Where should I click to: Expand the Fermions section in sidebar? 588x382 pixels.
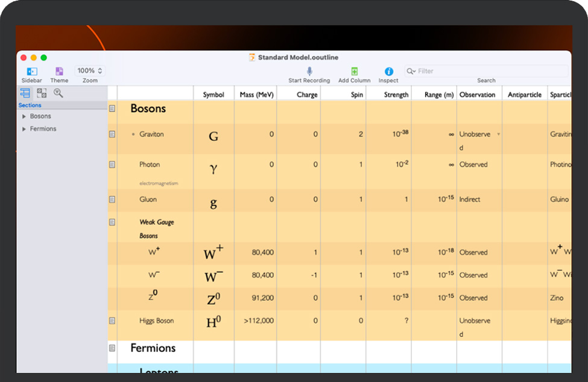(24, 129)
